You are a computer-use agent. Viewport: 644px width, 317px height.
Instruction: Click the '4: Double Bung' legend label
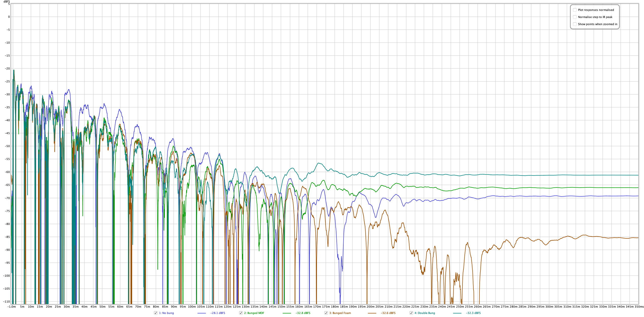pyautogui.click(x=425, y=313)
